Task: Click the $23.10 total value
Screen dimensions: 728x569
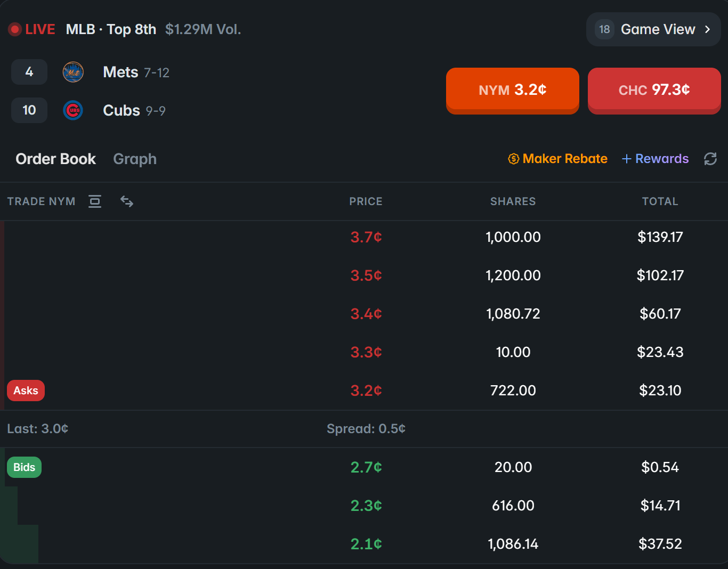Action: tap(660, 391)
